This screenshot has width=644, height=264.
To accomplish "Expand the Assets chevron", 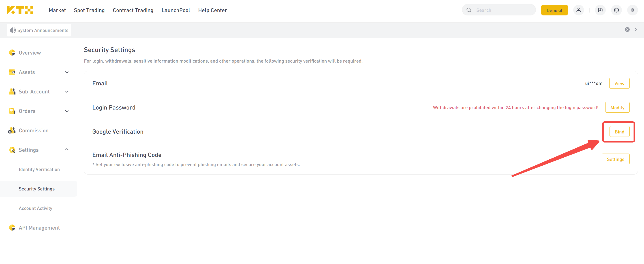I will (x=67, y=72).
